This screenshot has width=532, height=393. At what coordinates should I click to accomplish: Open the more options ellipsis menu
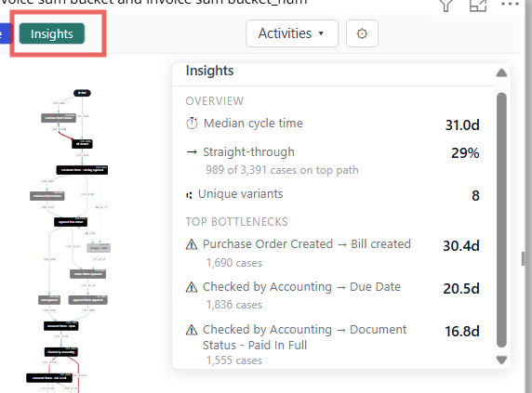[510, 4]
